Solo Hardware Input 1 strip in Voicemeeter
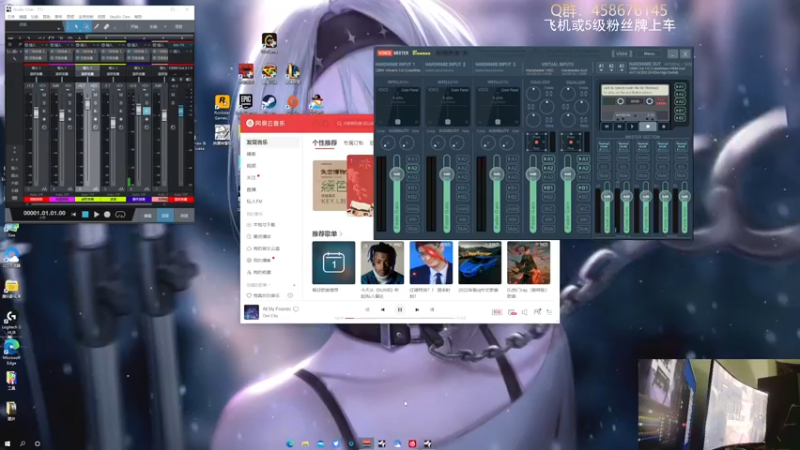The height and width of the screenshot is (450, 800). pos(412,219)
